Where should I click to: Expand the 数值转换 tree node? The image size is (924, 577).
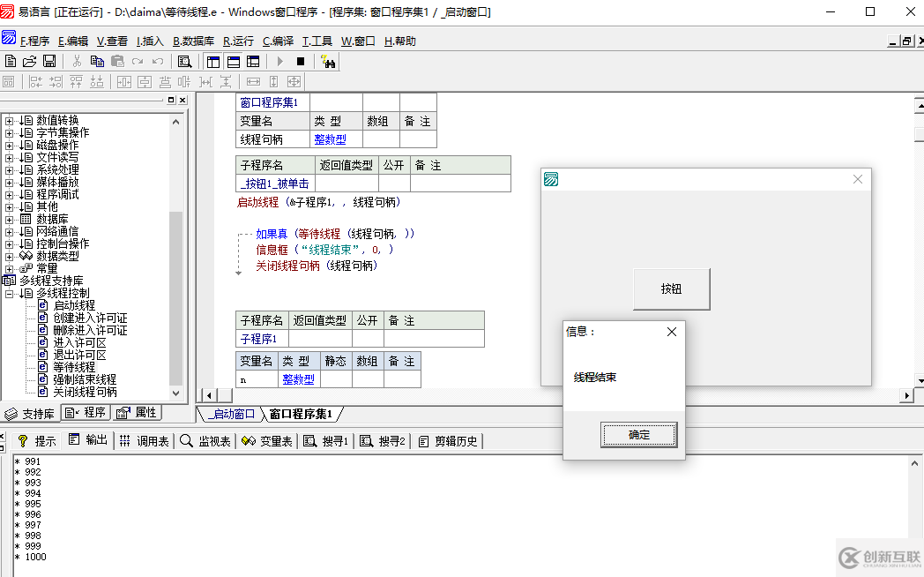click(x=10, y=121)
